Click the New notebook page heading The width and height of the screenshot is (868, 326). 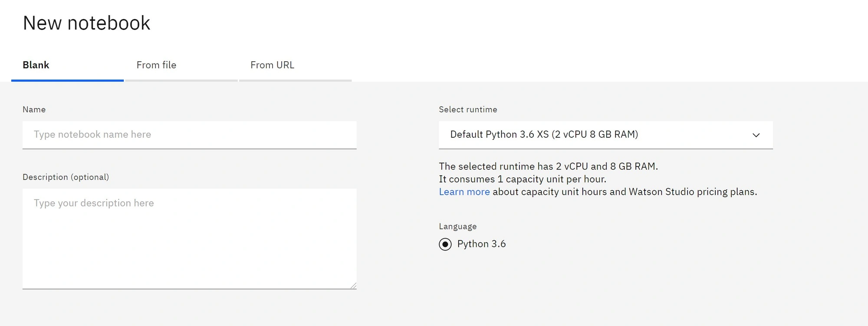tap(86, 23)
